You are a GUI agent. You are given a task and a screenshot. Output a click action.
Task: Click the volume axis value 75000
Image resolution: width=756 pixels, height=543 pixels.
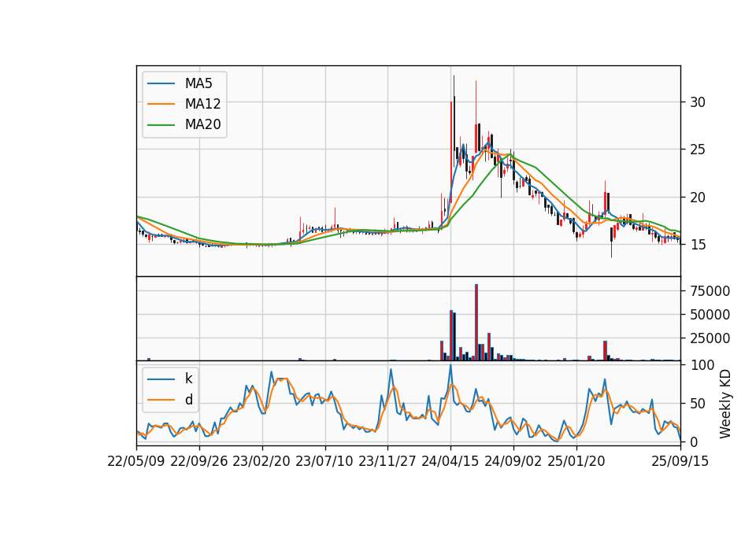tap(710, 291)
